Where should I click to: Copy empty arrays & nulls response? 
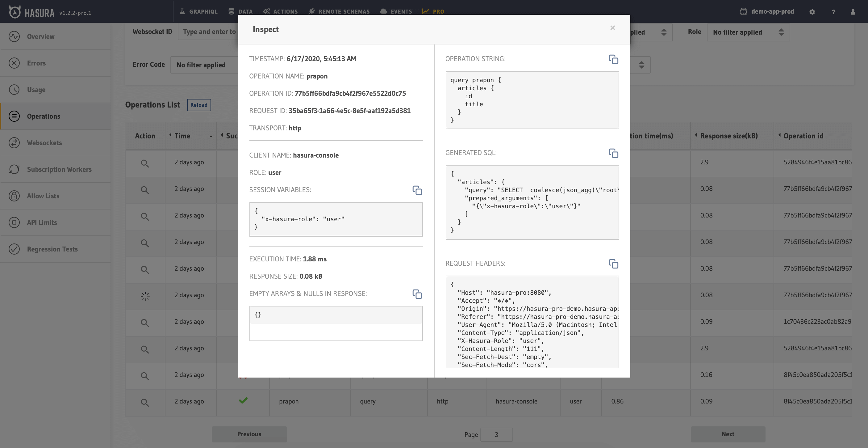[417, 294]
